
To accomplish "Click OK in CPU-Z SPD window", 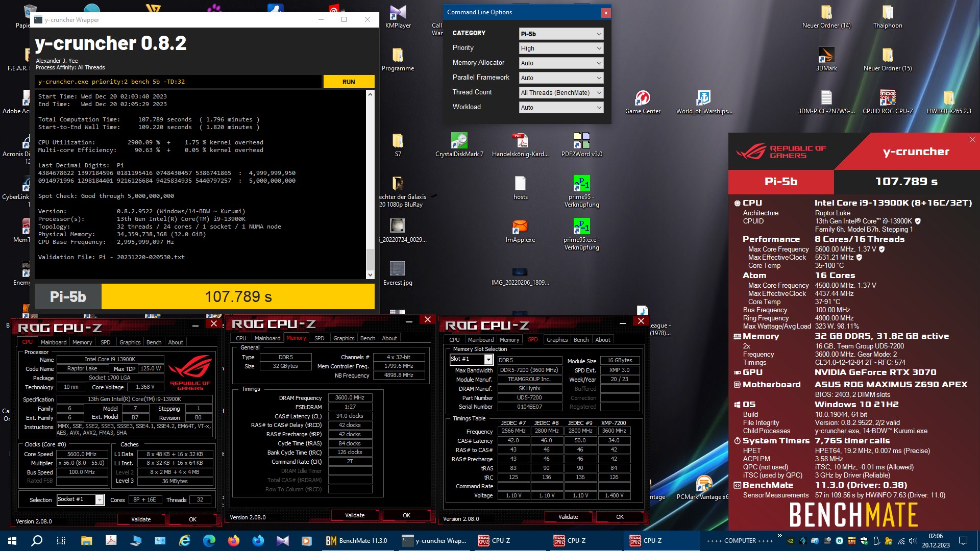I will coord(620,517).
